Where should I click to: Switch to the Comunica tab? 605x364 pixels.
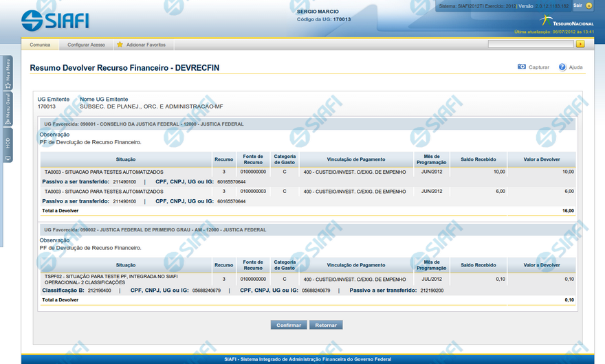click(40, 45)
